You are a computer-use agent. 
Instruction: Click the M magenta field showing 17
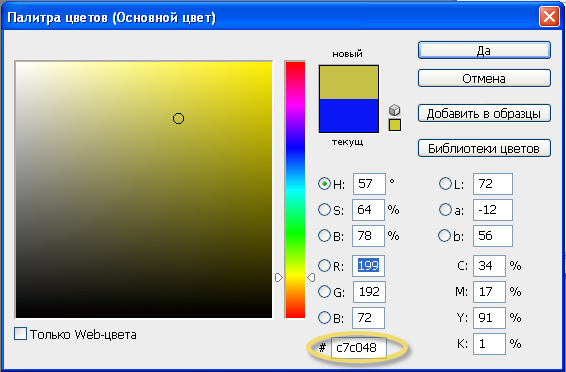(489, 292)
